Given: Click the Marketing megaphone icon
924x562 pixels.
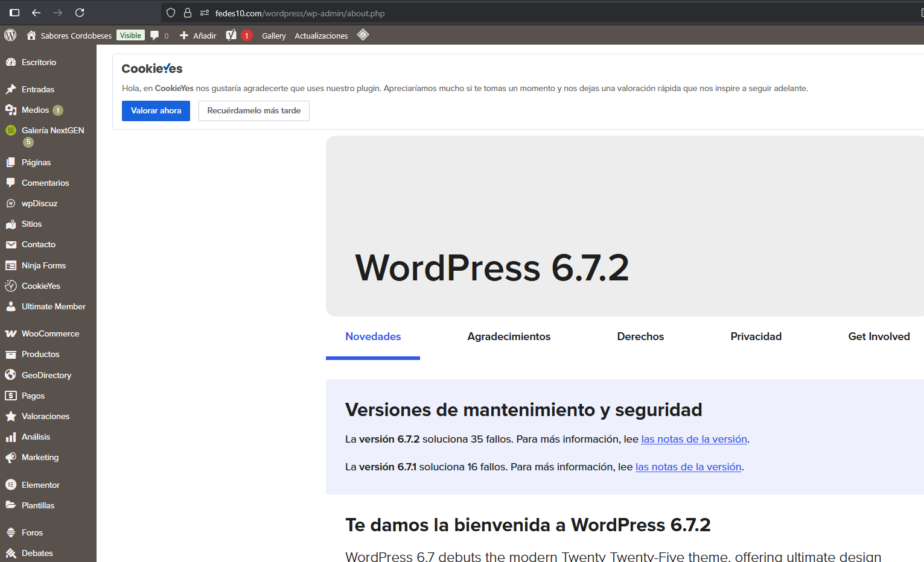Looking at the screenshot, I should click(11, 457).
